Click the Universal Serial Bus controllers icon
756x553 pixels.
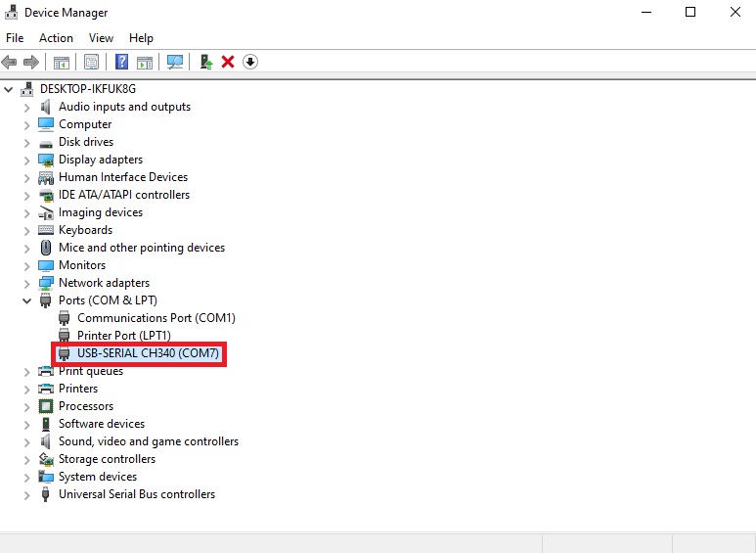coord(46,494)
